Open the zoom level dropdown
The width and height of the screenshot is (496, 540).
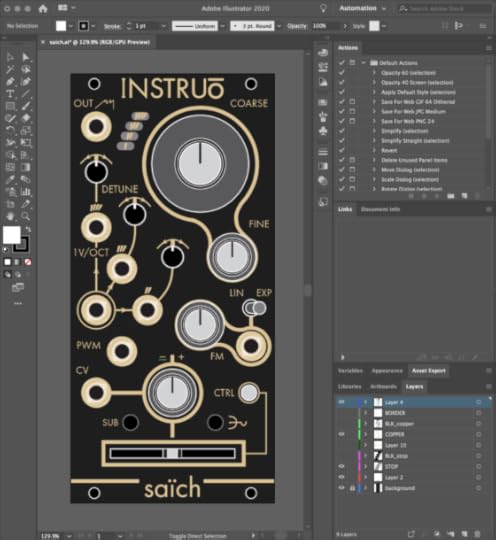pyautogui.click(x=70, y=536)
